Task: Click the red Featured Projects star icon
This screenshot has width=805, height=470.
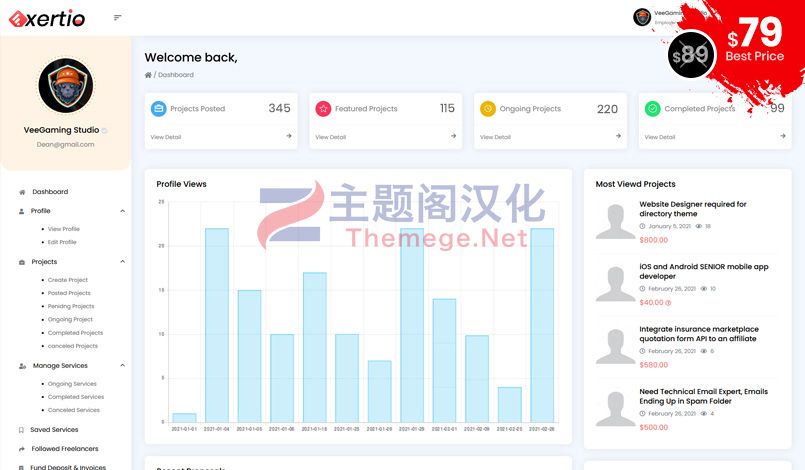Action: click(x=323, y=108)
